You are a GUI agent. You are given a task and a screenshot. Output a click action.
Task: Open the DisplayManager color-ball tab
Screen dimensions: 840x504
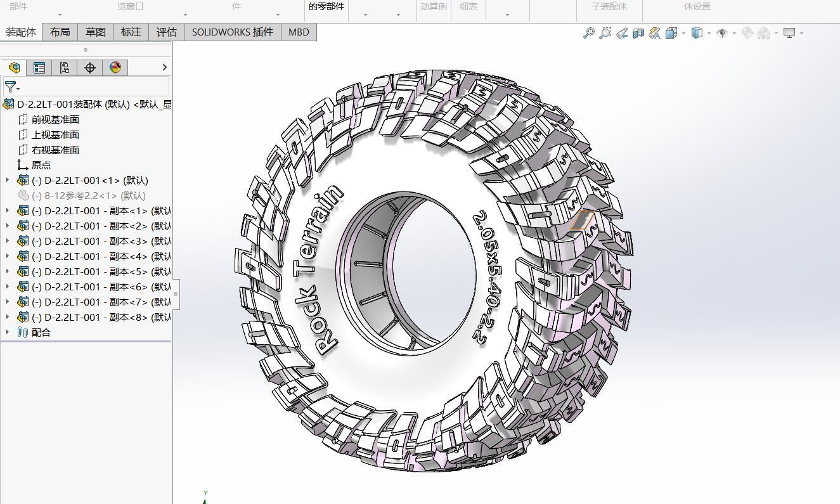click(115, 68)
